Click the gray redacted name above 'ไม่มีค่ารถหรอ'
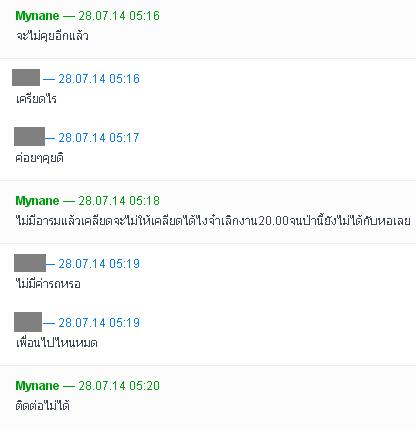 pos(30,263)
